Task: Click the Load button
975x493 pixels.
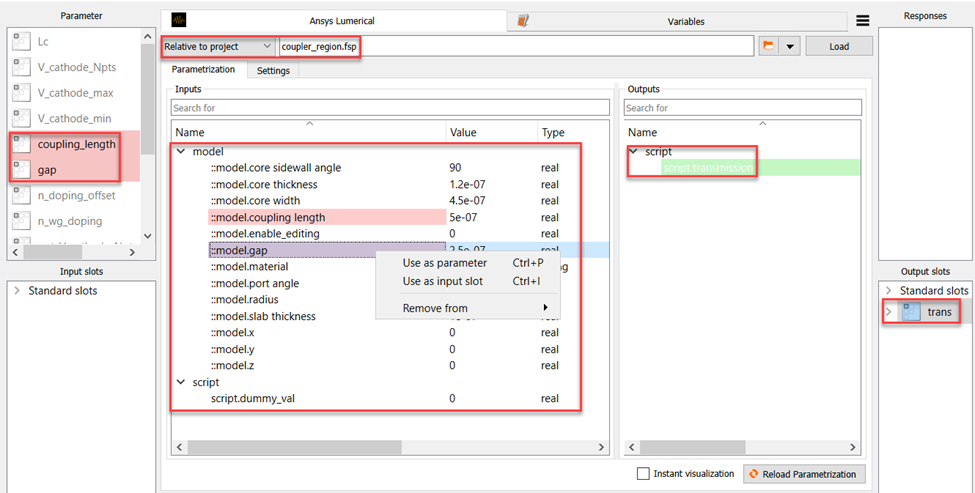Action: click(839, 46)
